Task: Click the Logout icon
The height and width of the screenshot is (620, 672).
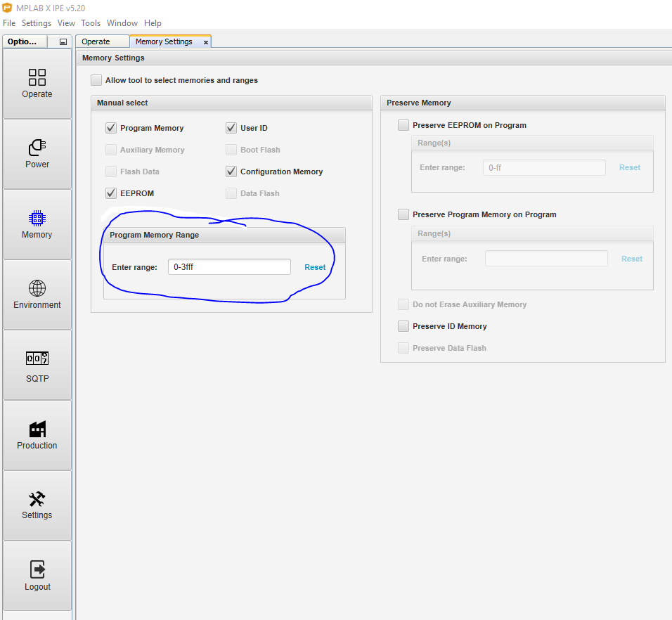Action: point(37,569)
